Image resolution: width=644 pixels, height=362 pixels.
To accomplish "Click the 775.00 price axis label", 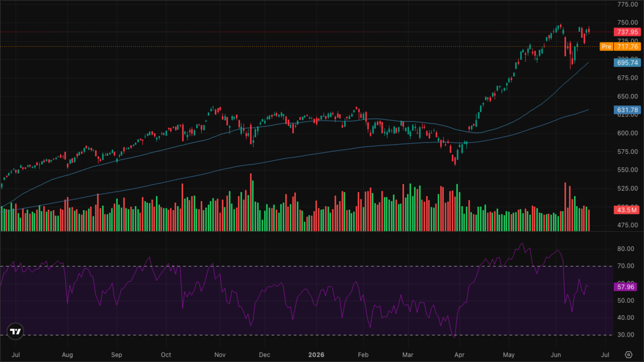I will [x=627, y=4].
